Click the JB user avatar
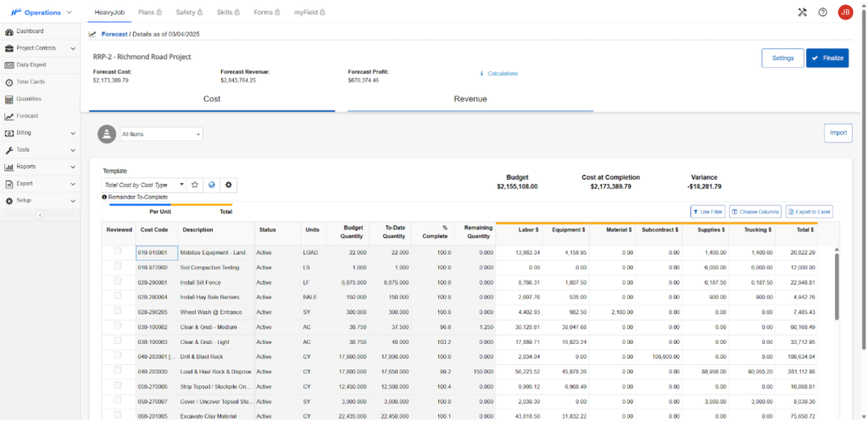The height and width of the screenshot is (421, 868). (844, 12)
